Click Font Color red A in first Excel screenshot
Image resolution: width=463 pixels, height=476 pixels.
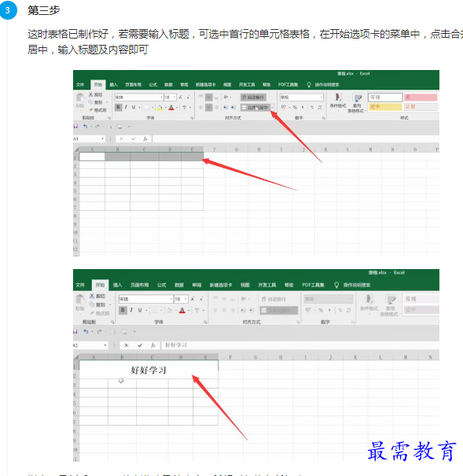click(171, 107)
